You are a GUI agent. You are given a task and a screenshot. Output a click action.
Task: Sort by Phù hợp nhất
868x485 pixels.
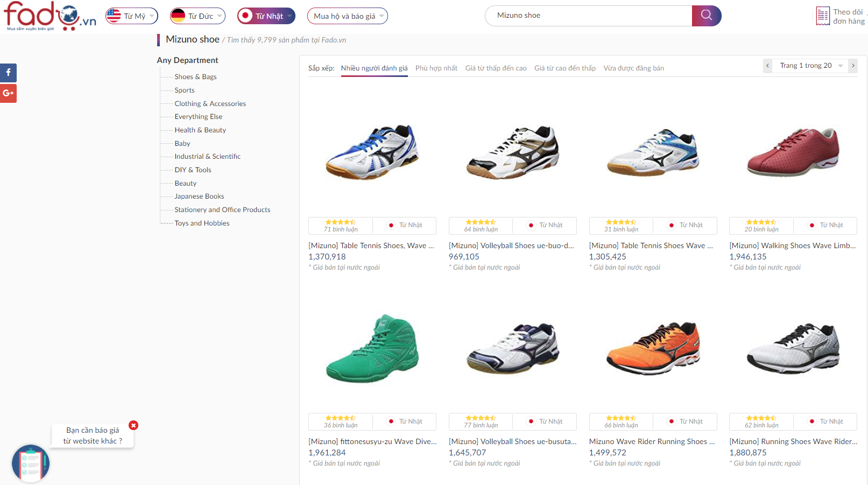pos(436,68)
